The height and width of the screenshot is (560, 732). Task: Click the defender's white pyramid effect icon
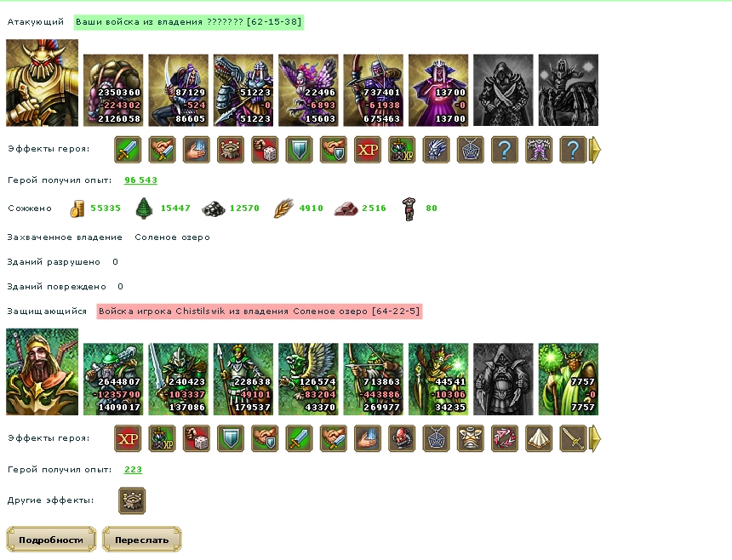point(539,438)
